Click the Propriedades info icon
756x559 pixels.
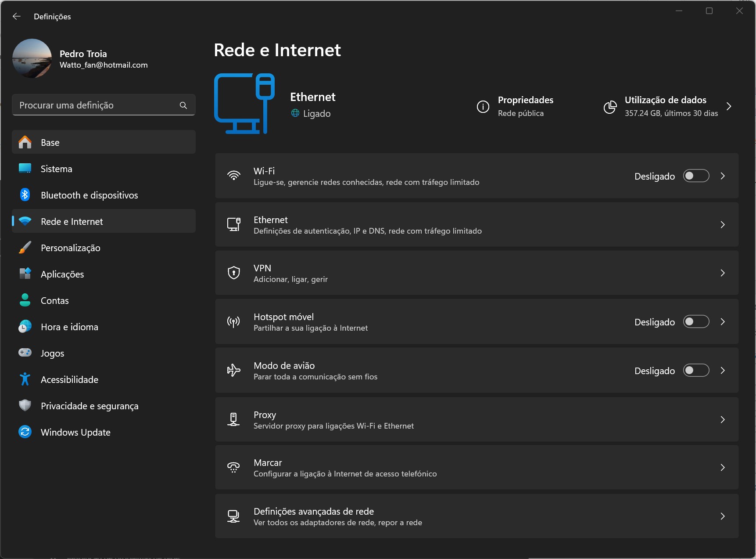pos(483,107)
